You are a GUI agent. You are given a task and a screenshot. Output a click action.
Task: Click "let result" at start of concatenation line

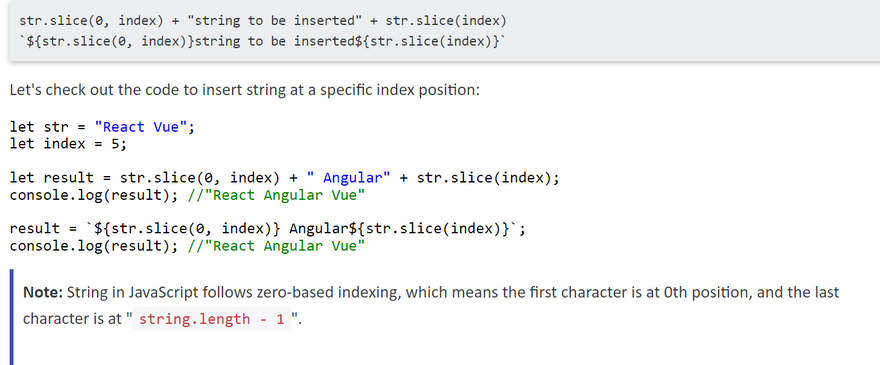pos(52,178)
